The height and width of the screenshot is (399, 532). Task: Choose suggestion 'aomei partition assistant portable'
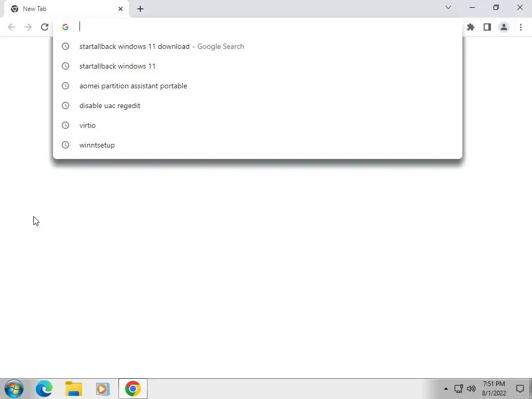pos(258,86)
